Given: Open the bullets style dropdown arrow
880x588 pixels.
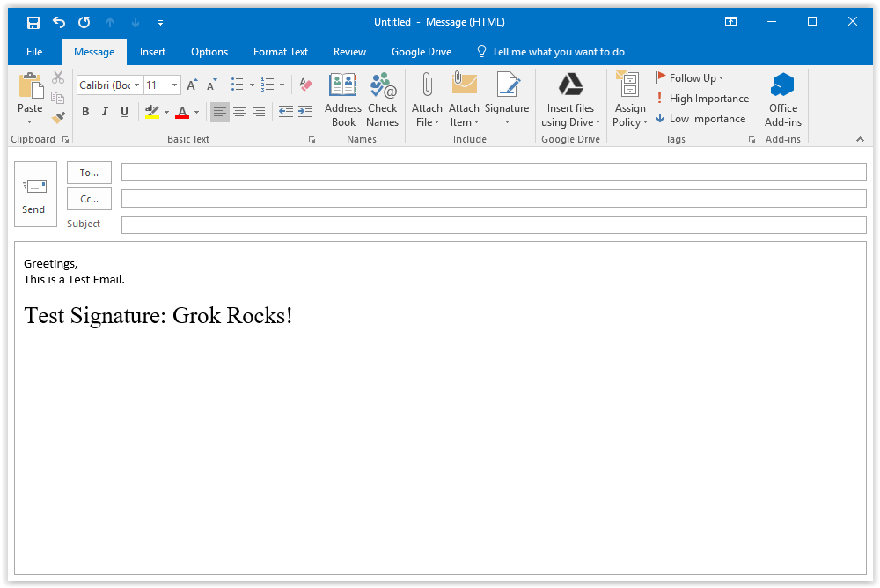Looking at the screenshot, I should tap(252, 85).
